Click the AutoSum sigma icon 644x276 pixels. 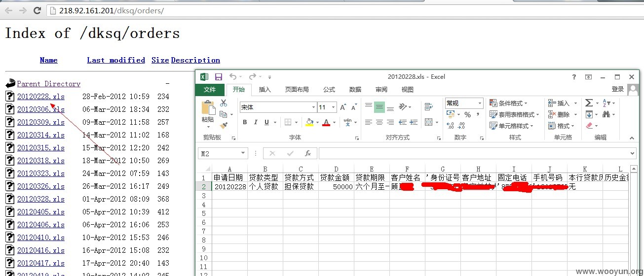(589, 103)
